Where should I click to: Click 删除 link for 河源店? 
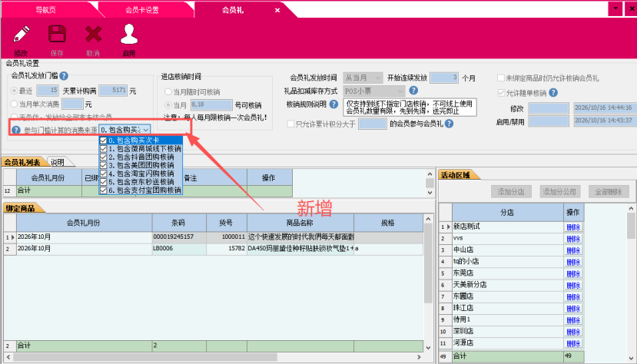pyautogui.click(x=573, y=344)
